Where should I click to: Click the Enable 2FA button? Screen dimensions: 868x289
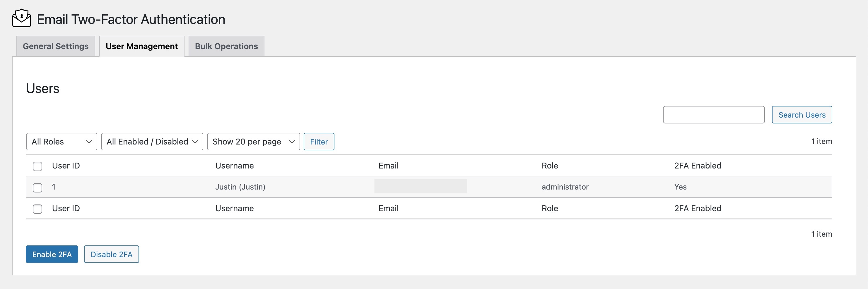pyautogui.click(x=52, y=254)
